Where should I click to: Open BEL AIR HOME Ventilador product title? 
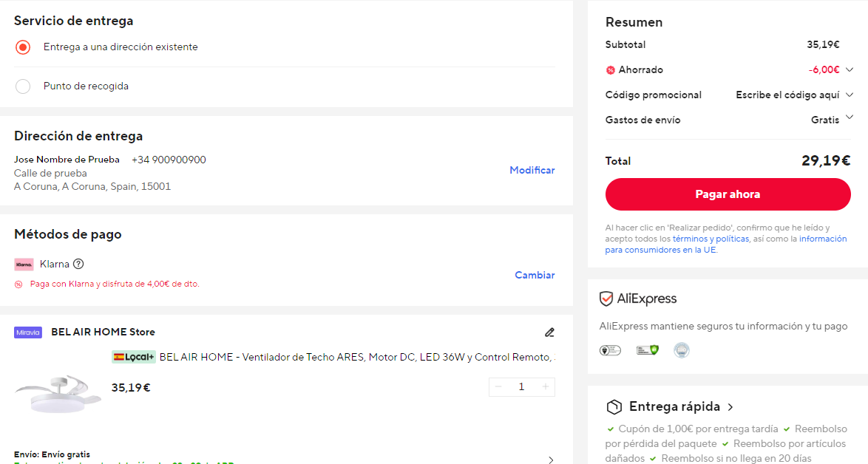pos(357,358)
